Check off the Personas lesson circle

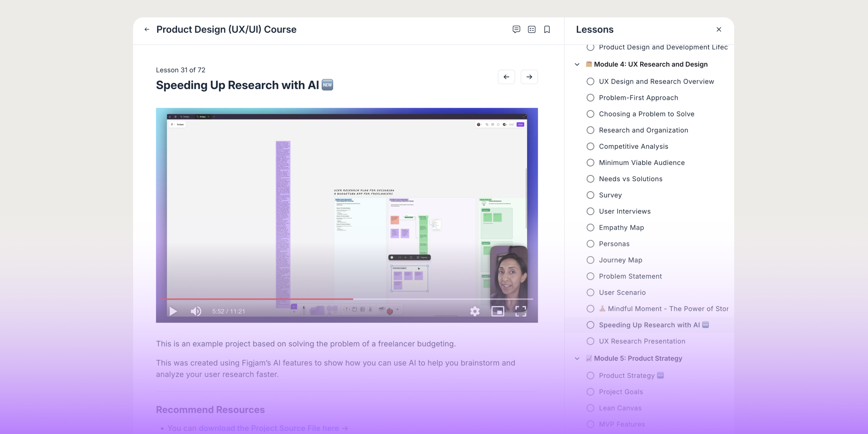coord(590,244)
